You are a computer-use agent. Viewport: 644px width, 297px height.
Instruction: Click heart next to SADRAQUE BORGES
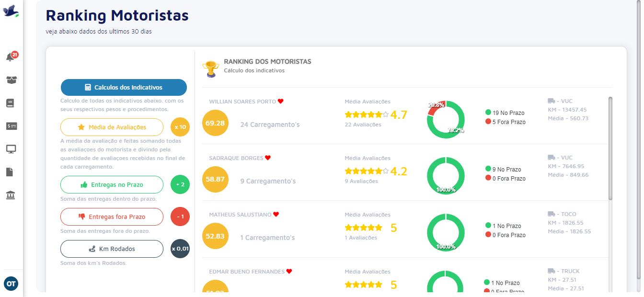tap(268, 158)
